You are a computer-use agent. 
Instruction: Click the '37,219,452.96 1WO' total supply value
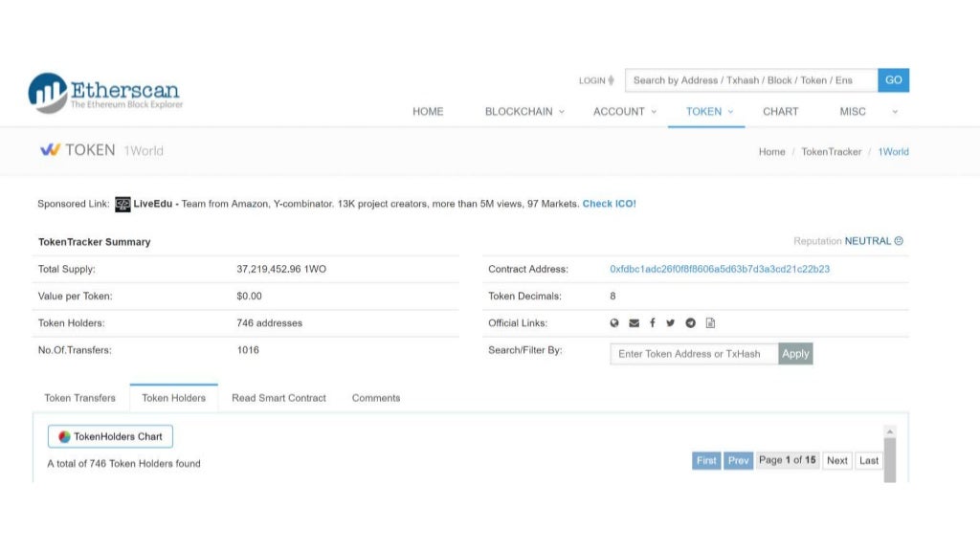[281, 269]
